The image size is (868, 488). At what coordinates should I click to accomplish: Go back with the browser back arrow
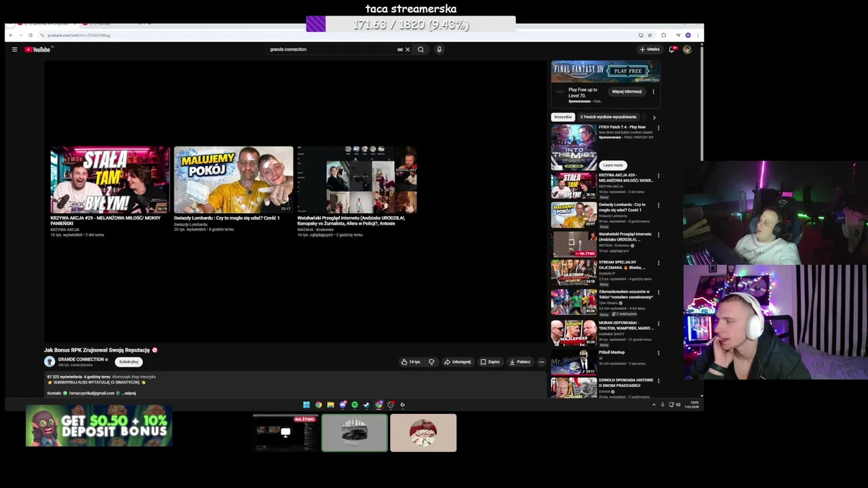coord(10,35)
